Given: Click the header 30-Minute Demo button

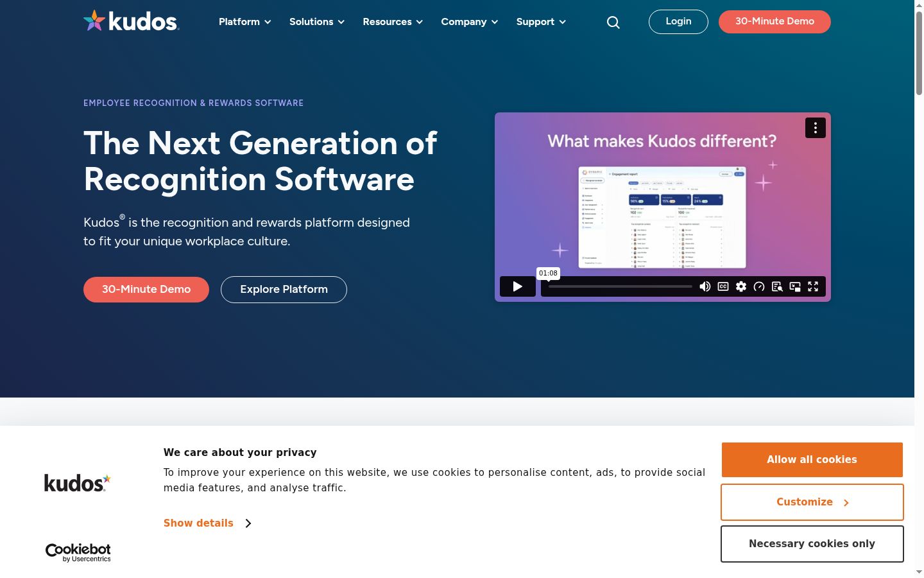Looking at the screenshot, I should click(x=774, y=22).
